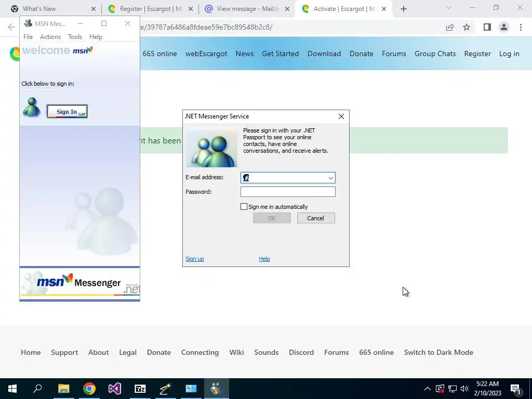Screen dimensions: 532x399
Task: Click the Sign In .net button
Action: 67,111
